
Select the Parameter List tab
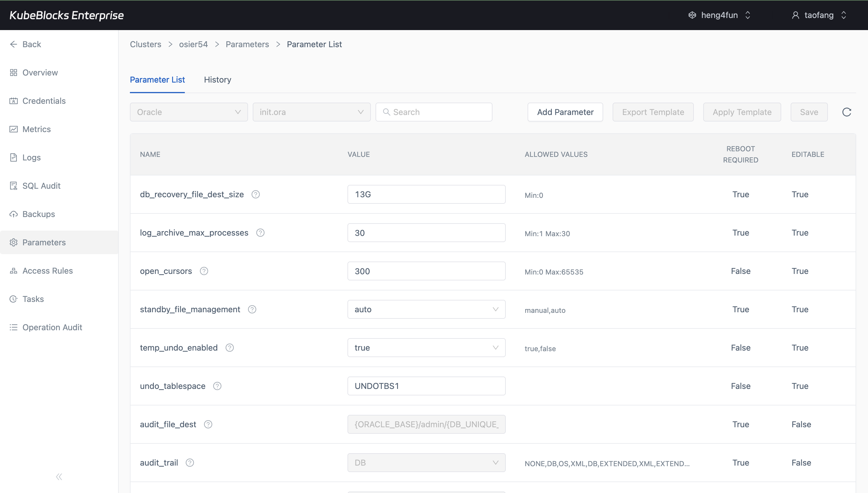157,80
